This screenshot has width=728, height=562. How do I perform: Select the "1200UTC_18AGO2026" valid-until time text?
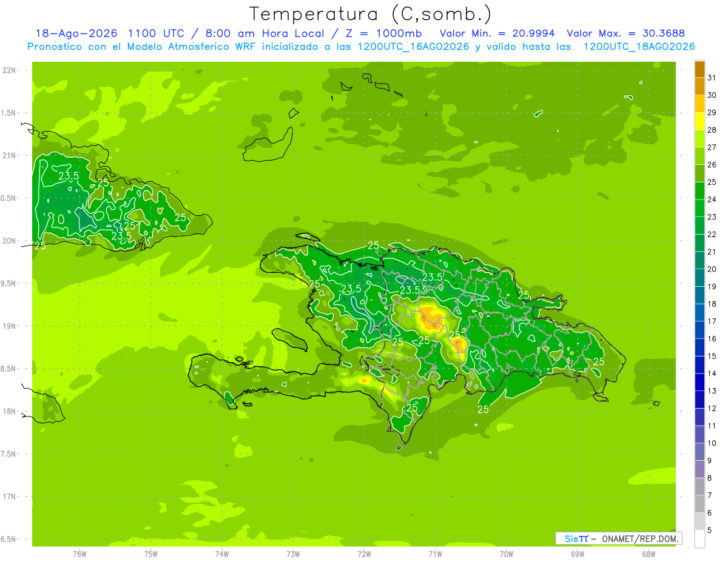(x=639, y=47)
